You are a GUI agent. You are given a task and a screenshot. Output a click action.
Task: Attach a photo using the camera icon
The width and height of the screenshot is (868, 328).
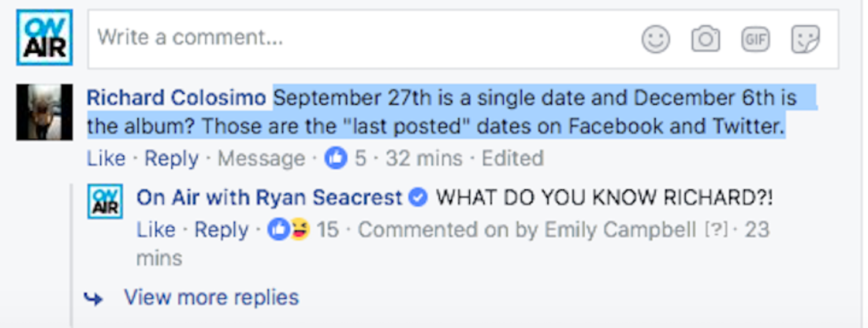[x=706, y=40]
